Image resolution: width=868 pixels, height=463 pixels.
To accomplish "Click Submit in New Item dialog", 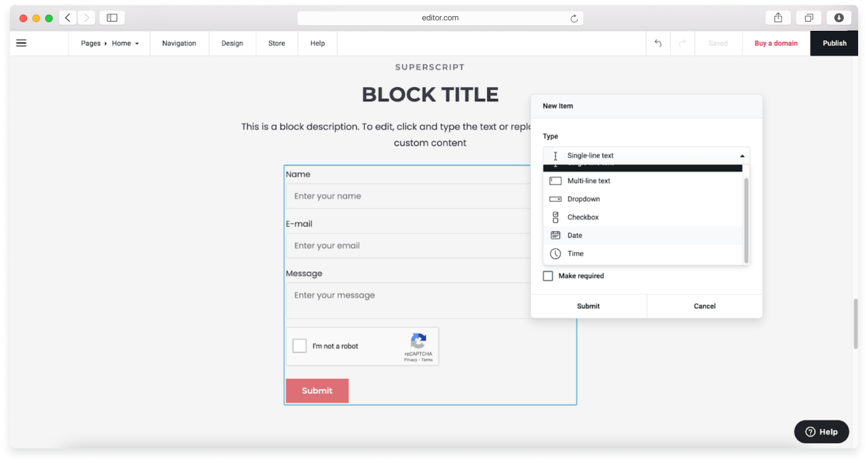I will click(588, 306).
